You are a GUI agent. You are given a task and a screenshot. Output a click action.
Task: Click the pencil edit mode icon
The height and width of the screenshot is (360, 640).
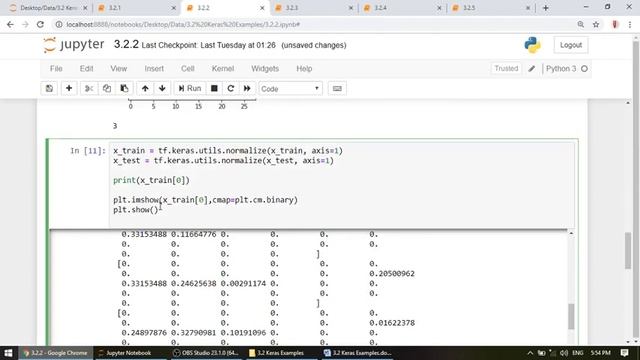[x=531, y=69]
